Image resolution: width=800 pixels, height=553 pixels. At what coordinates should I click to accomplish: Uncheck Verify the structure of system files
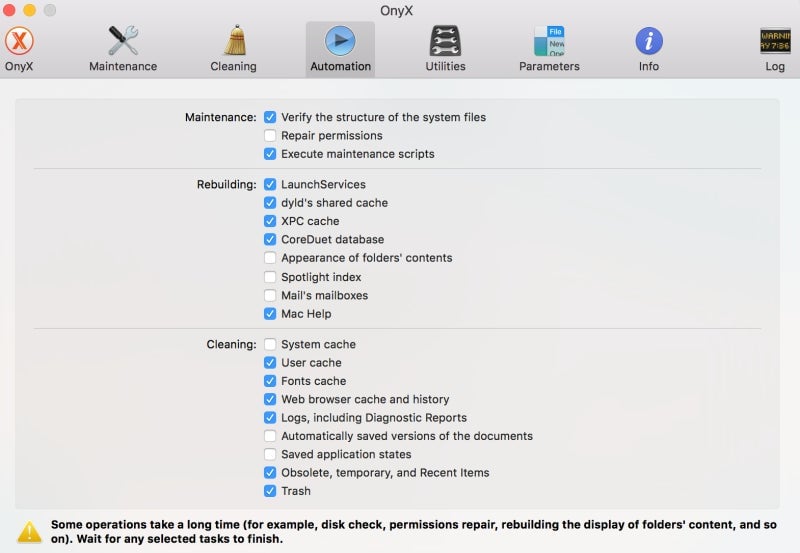pyautogui.click(x=270, y=117)
